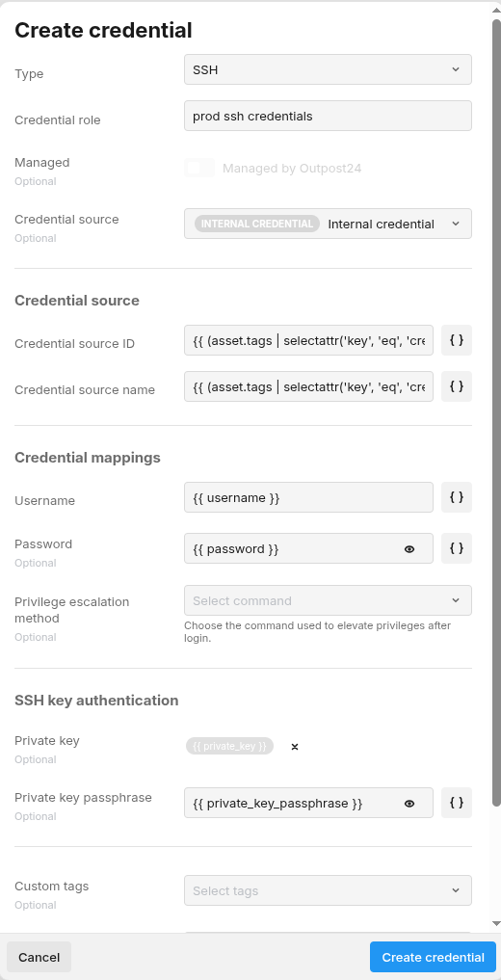Toggle Managed by Outpost24 switch
The image size is (501, 980).
click(199, 168)
